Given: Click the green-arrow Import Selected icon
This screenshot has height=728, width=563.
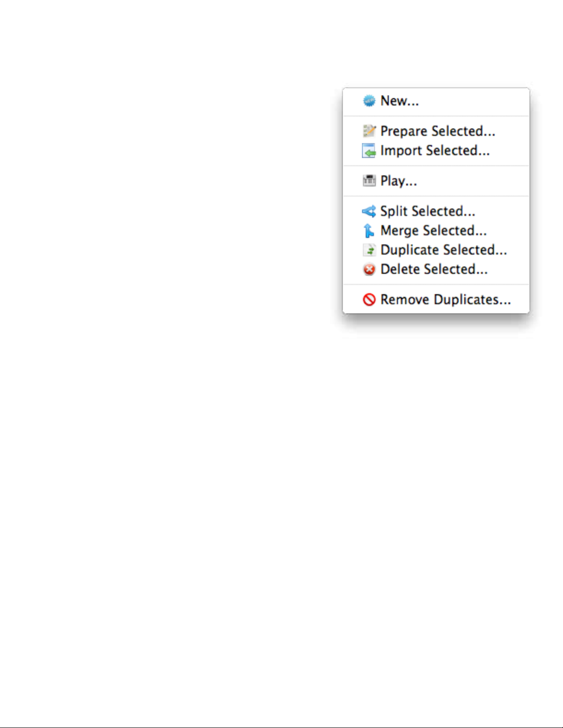Looking at the screenshot, I should 369,151.
